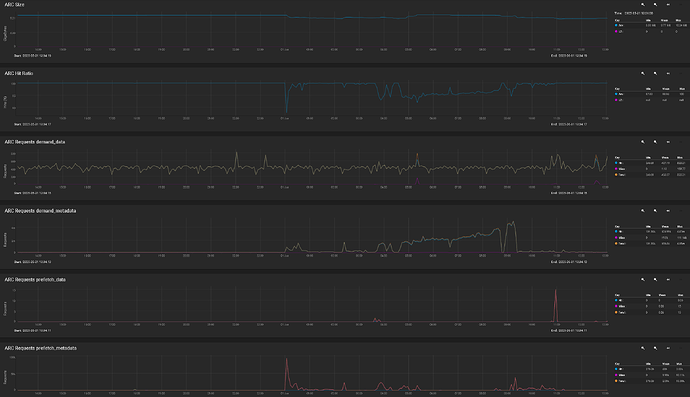690x397 pixels.
Task: Click the magenta legend swatch in ARC Hit Ratio
Action: [x=616, y=100]
